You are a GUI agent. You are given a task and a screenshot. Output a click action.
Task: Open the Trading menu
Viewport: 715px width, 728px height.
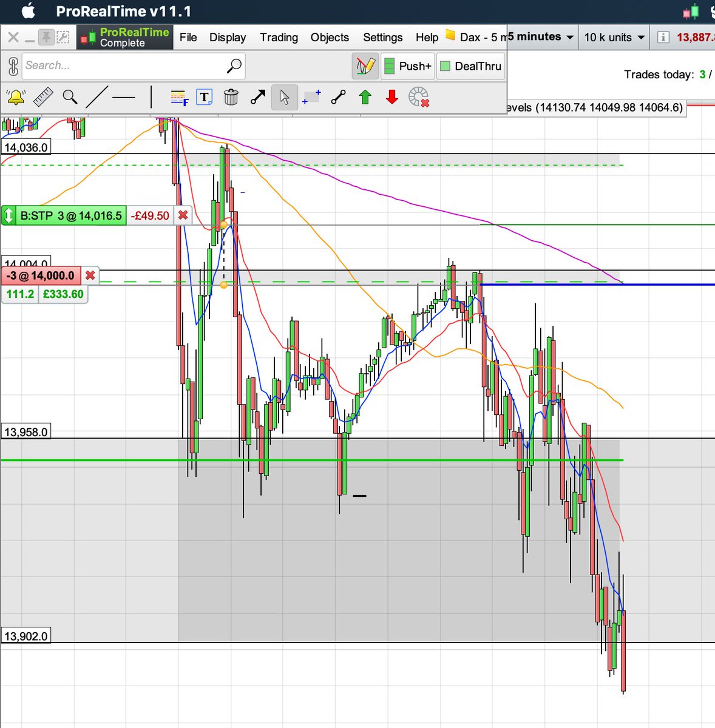coord(279,37)
